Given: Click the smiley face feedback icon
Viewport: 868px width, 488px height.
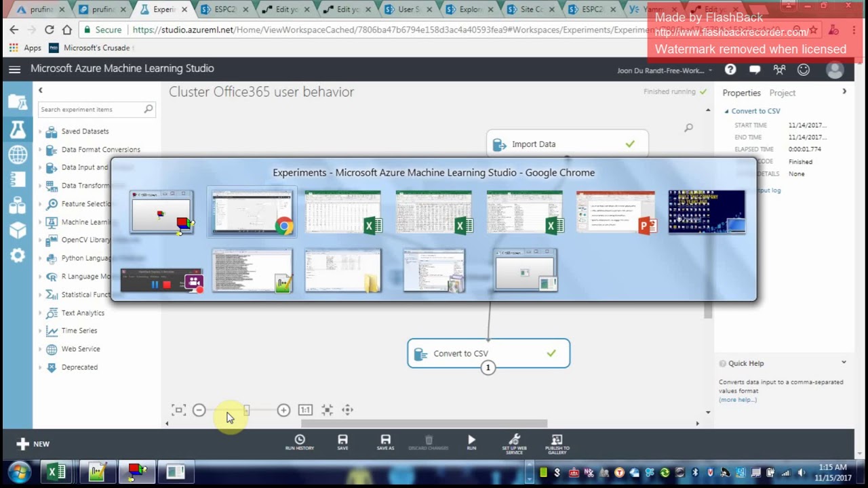Looking at the screenshot, I should [x=804, y=69].
